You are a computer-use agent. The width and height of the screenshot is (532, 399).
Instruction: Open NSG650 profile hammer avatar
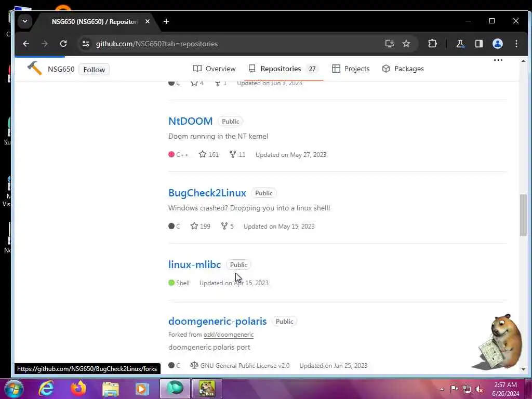pos(34,69)
